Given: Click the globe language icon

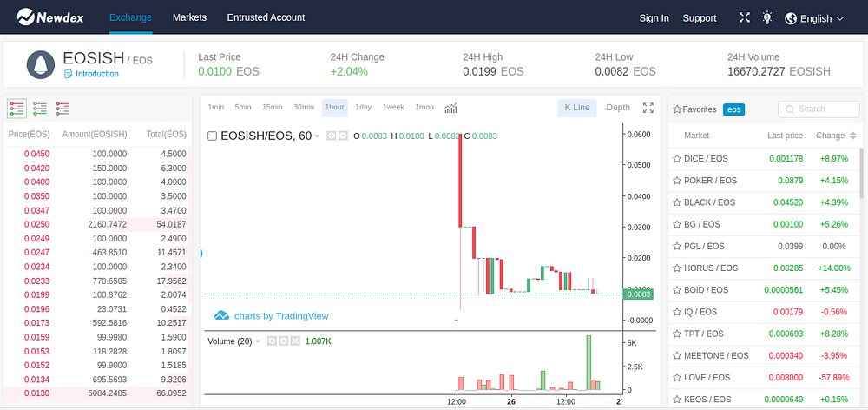Looking at the screenshot, I should [791, 18].
